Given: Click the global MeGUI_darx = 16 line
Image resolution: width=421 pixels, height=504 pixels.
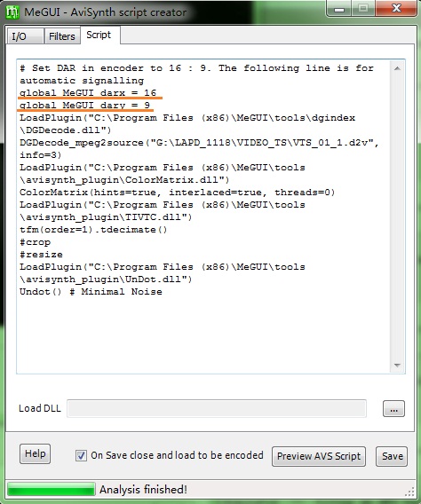Looking at the screenshot, I should coord(88,93).
